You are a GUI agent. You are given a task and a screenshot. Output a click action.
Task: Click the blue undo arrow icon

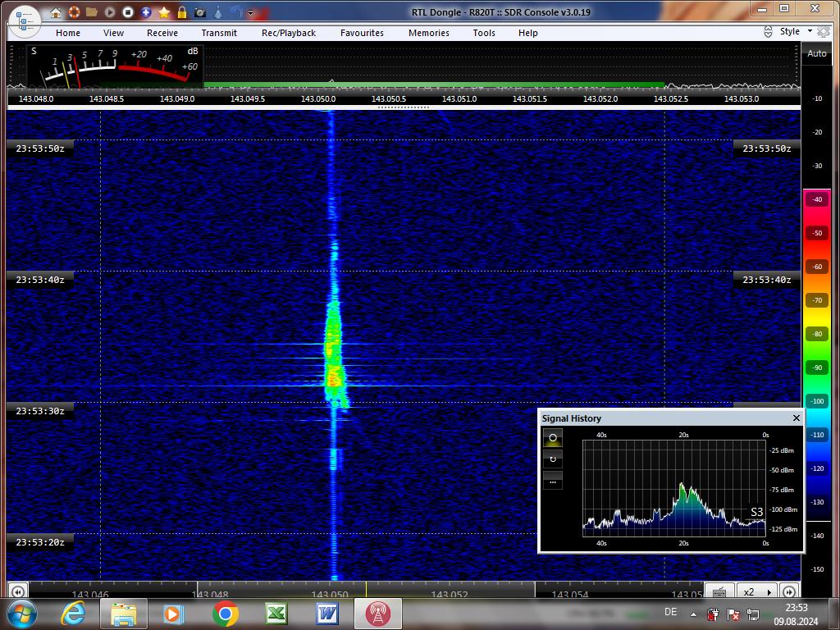tap(235, 11)
